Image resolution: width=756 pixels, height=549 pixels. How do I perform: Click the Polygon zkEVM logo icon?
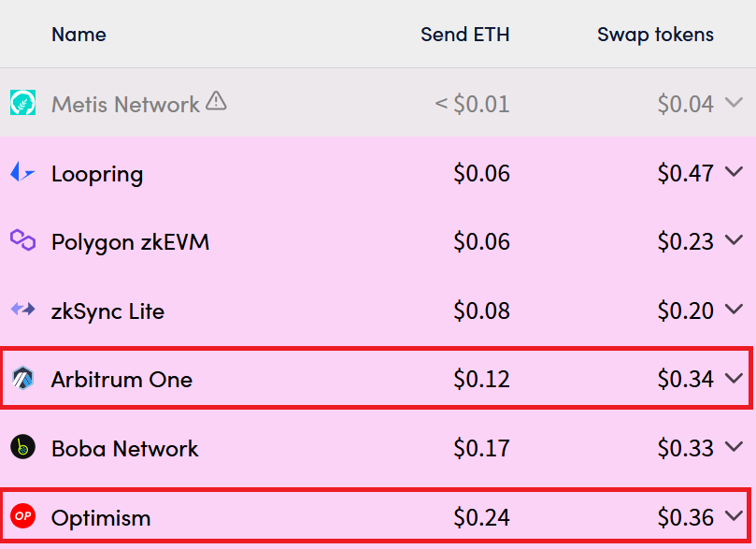click(22, 239)
